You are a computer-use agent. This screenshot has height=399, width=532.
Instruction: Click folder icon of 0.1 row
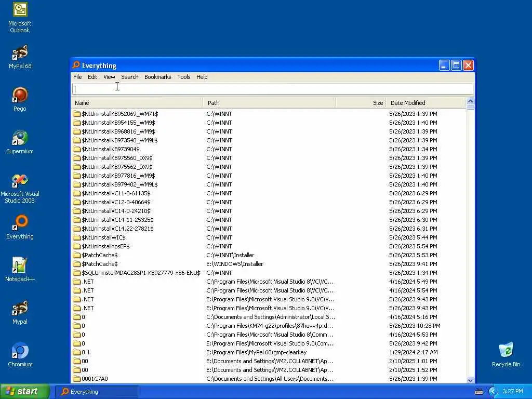pos(77,352)
